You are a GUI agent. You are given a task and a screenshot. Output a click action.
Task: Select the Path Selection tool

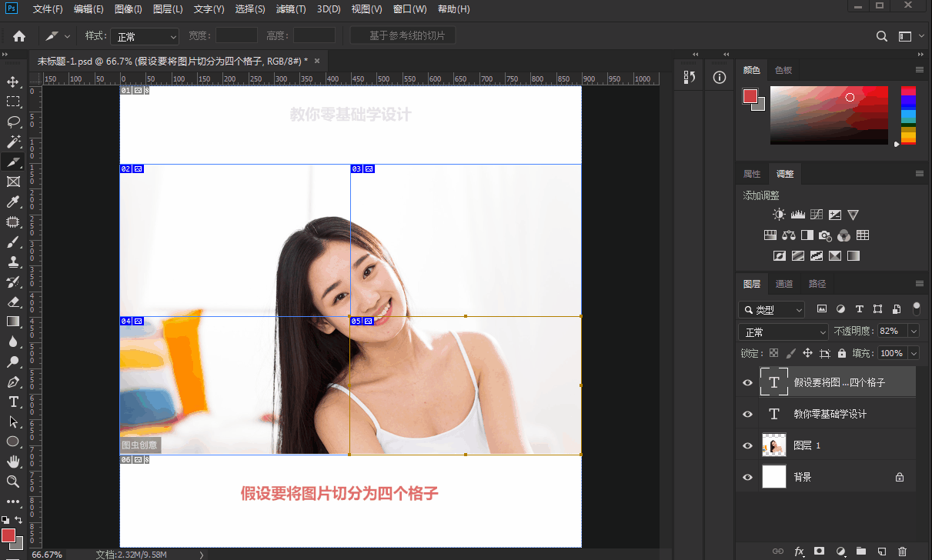[x=13, y=422]
